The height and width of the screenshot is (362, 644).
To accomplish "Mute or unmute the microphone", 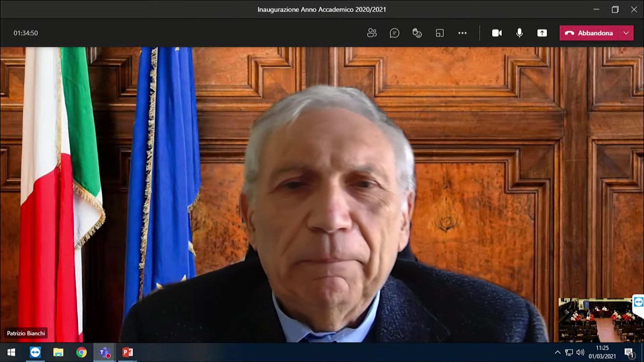I will [x=520, y=33].
